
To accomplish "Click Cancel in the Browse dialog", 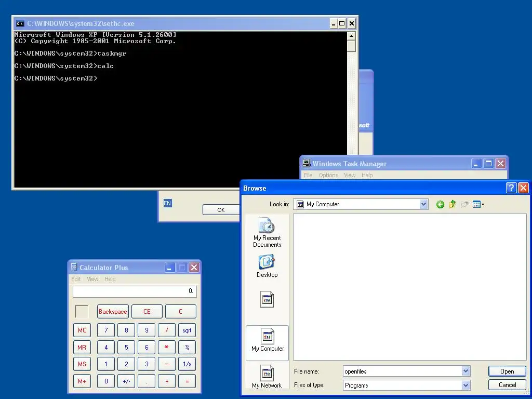I will [x=507, y=385].
